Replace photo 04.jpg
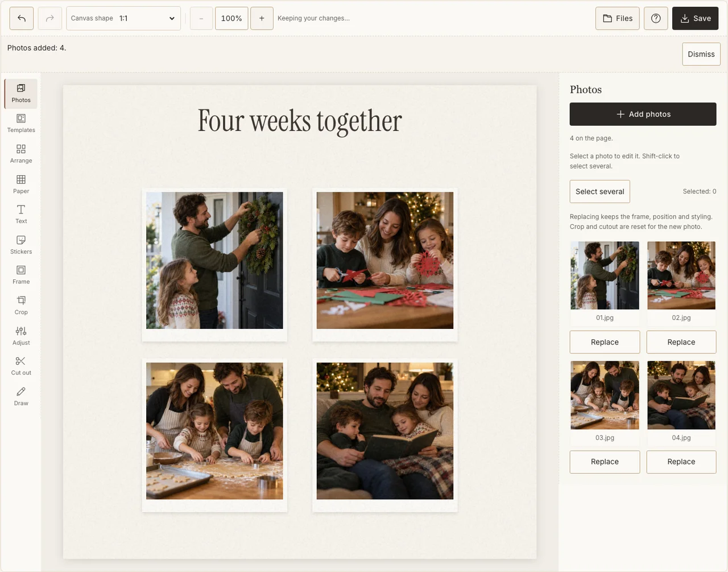Screen dimensions: 728x572 coord(681,462)
